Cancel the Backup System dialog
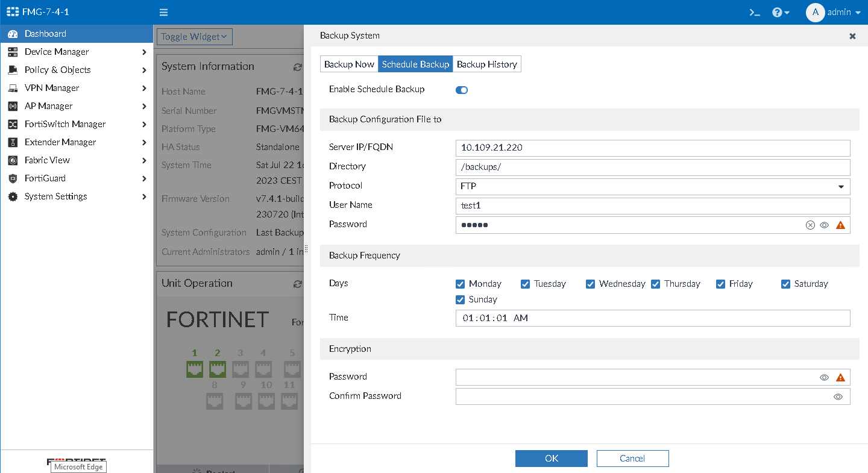Viewport: 868px width, 473px height. 632,458
